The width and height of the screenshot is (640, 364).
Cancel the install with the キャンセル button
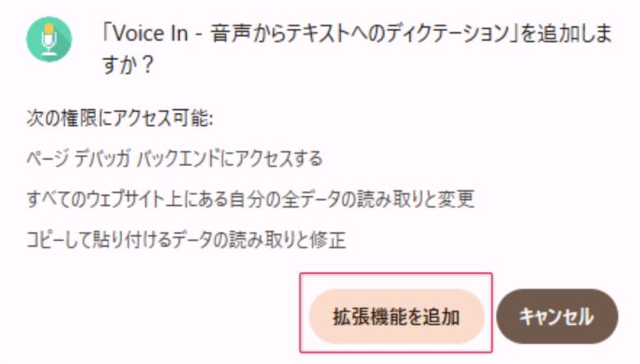pos(557,316)
